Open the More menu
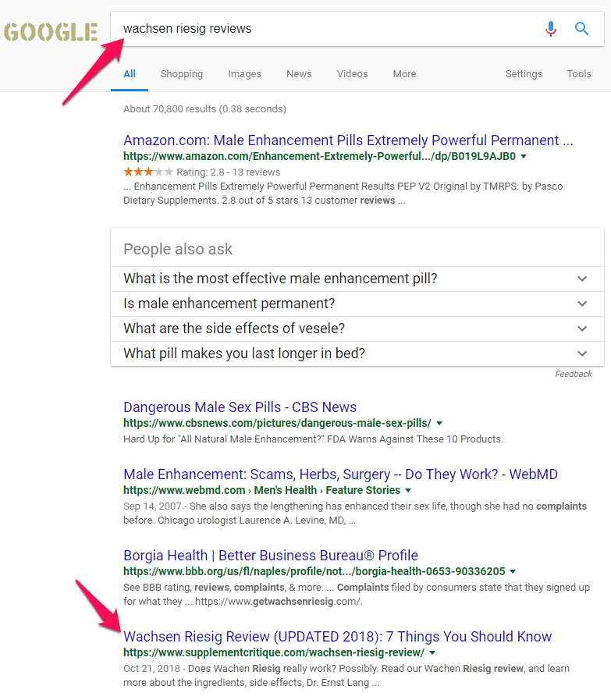This screenshot has height=700, width=611. [x=404, y=73]
